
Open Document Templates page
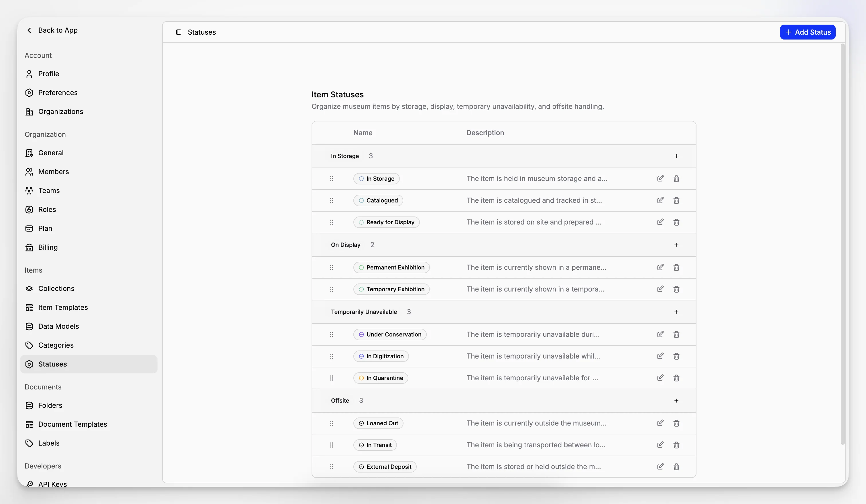[x=89, y=424]
